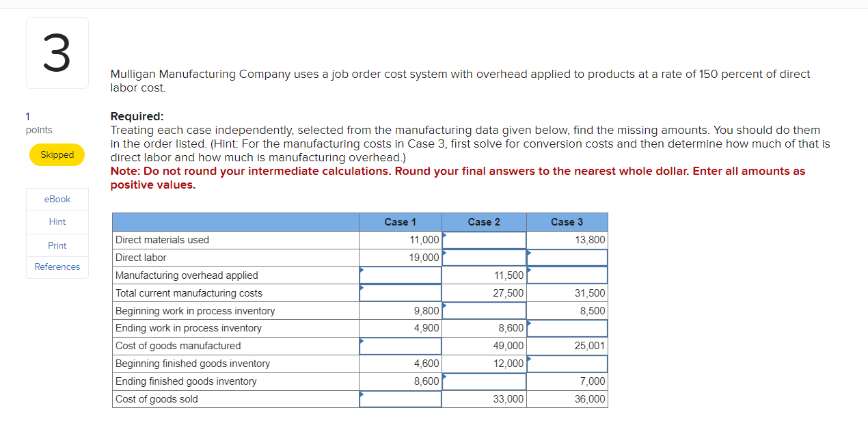Click Case 1 Manufacturing overhead applied input
Viewport: 868px width, 436px height.
point(401,275)
